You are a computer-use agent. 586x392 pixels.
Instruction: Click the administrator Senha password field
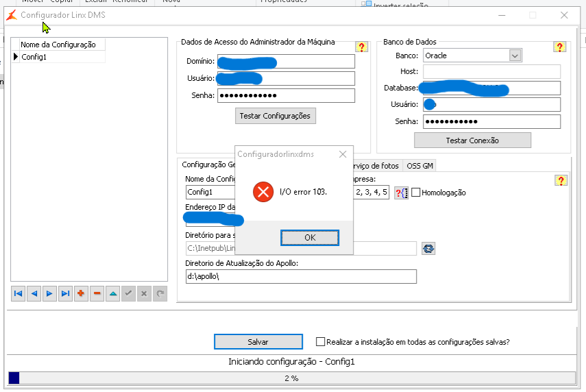pos(286,96)
